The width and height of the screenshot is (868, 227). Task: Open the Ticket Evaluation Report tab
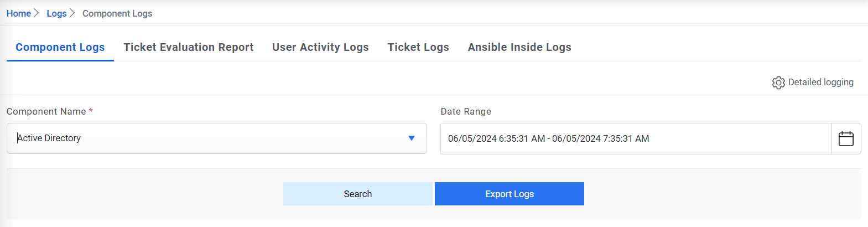(x=188, y=48)
